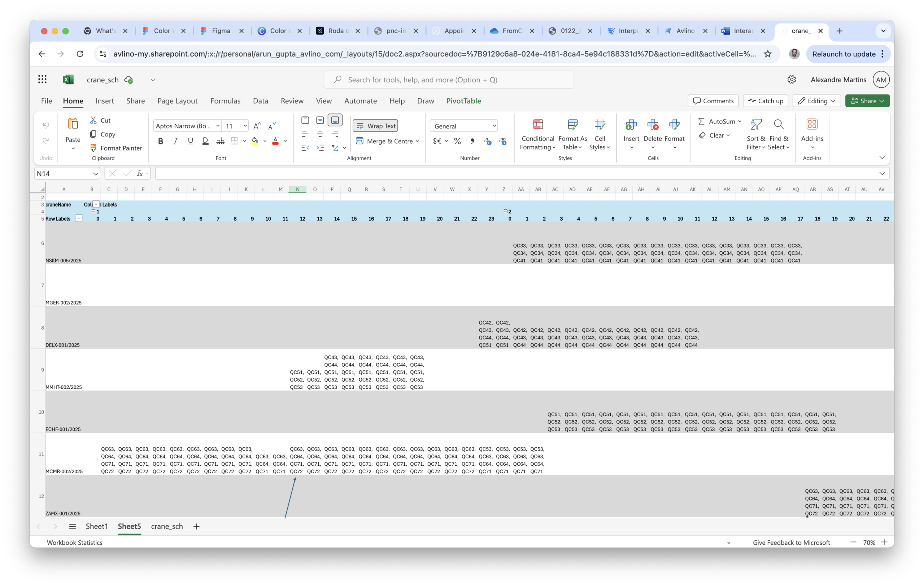Zoom in using plus next to 70%

884,543
